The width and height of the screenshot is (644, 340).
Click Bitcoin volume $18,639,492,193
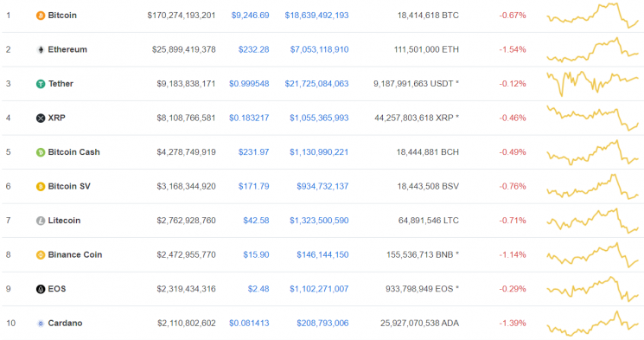(x=316, y=16)
